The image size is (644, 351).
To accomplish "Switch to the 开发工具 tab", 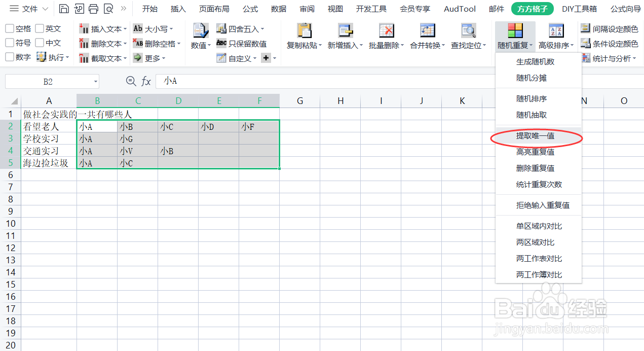I will click(x=371, y=9).
